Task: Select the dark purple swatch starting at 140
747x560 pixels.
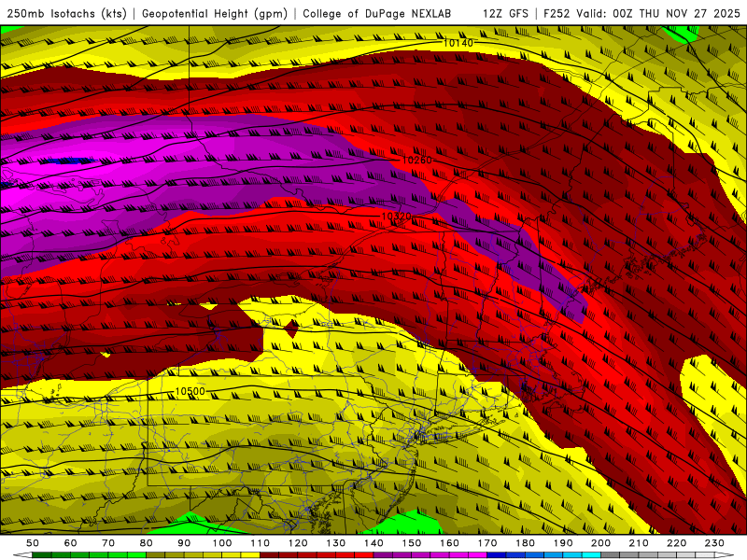Action: pos(383,555)
